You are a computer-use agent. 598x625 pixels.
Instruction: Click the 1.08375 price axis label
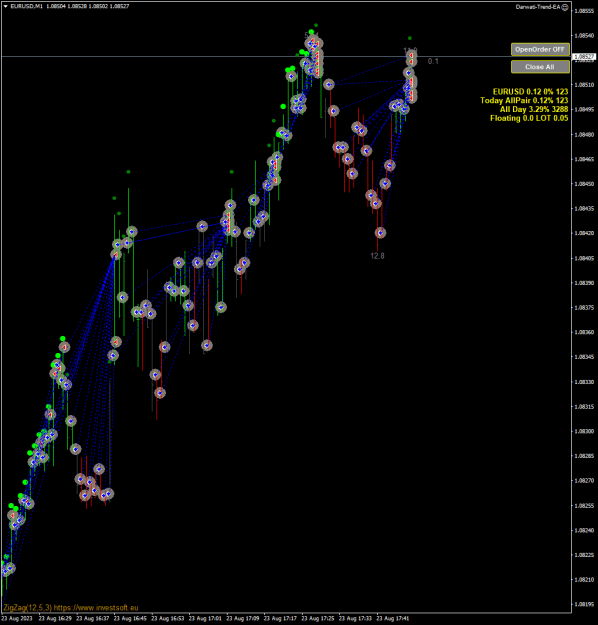[x=584, y=308]
